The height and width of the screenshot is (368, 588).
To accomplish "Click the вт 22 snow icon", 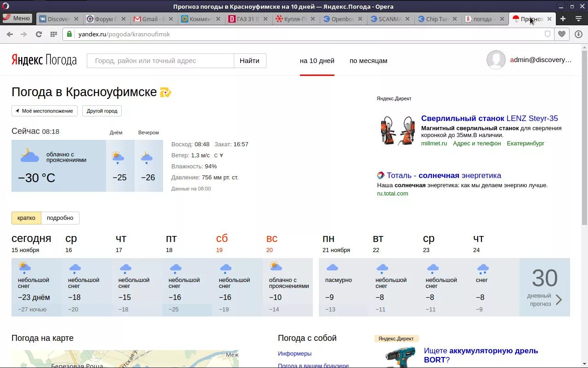I will point(382,268).
